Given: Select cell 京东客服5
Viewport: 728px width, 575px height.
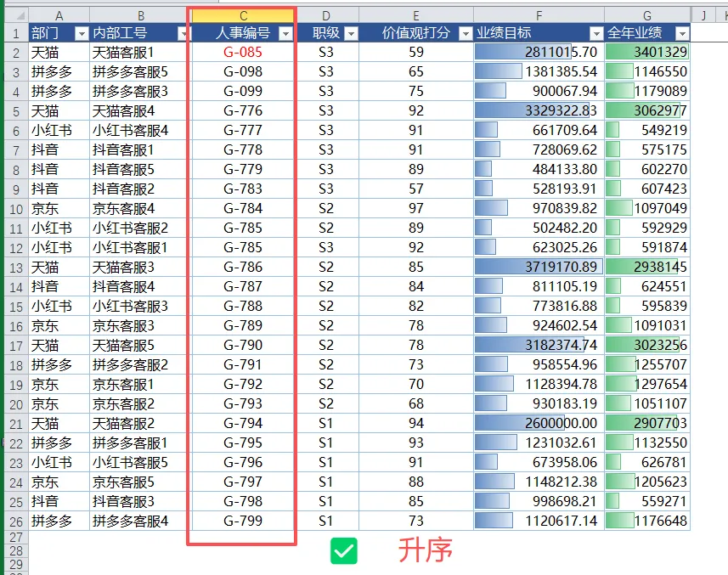Looking at the screenshot, I should (x=140, y=482).
